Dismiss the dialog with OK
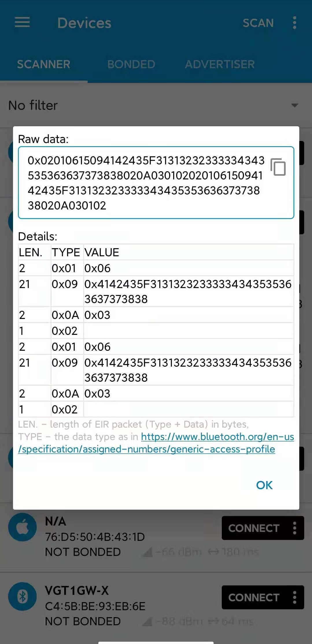 coord(264,485)
